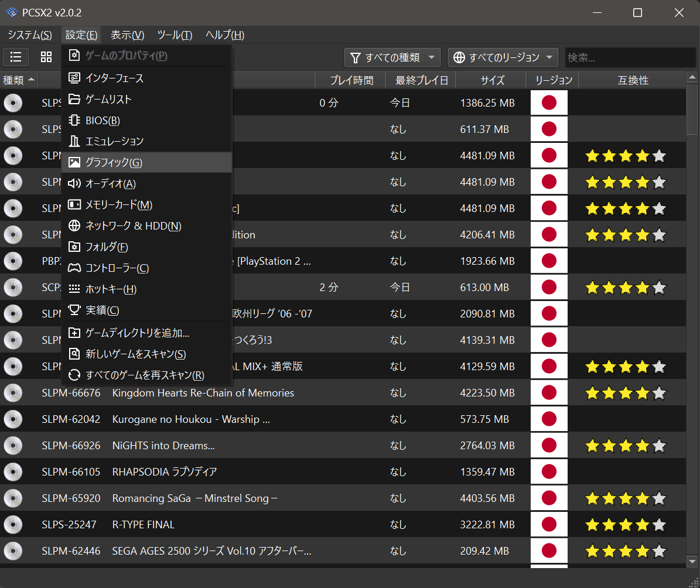Click serial SLPM-65920
Screen dimensions: 700x588
pyautogui.click(x=71, y=498)
